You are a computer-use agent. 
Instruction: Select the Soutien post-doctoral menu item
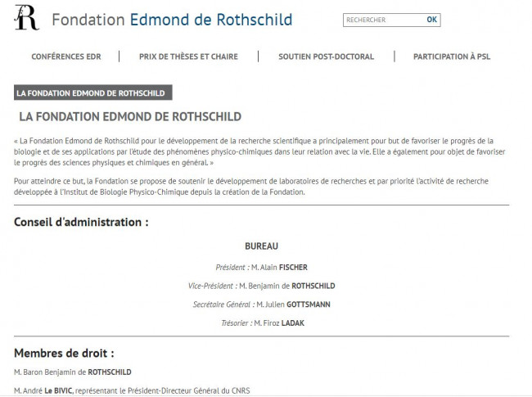(x=326, y=56)
